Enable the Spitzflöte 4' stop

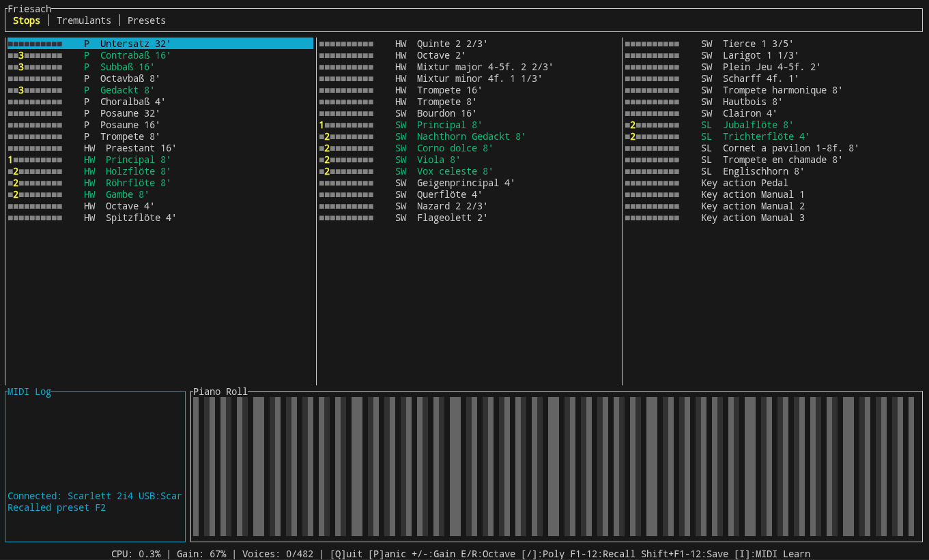(x=160, y=218)
